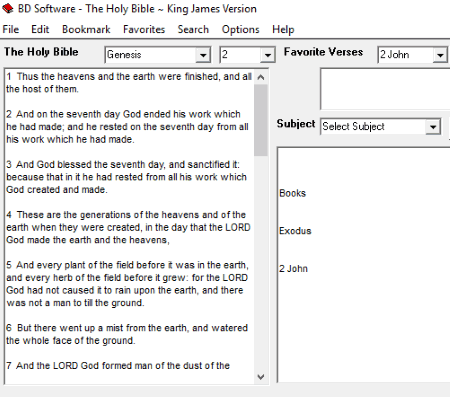Click verse 1 'Thus the heavens and the earth'
The height and width of the screenshot is (397, 450).
pos(129,83)
